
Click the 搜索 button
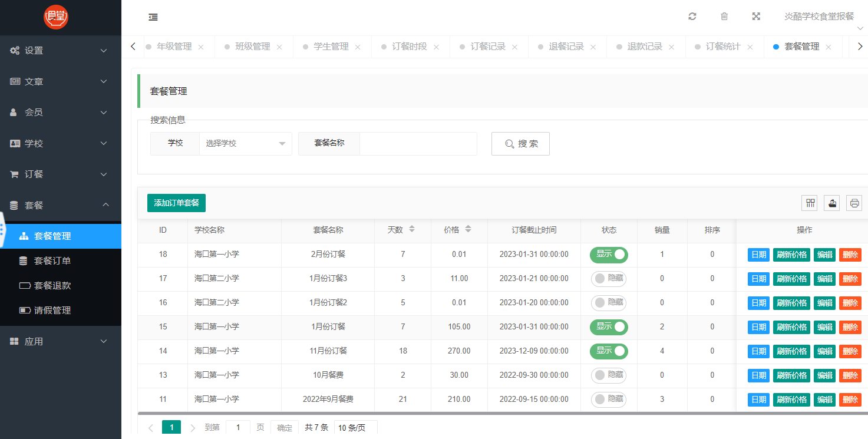(x=520, y=144)
